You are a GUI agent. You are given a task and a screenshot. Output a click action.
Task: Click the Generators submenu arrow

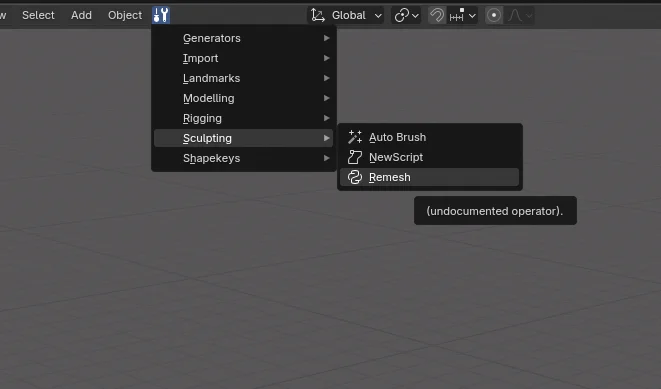click(x=326, y=38)
